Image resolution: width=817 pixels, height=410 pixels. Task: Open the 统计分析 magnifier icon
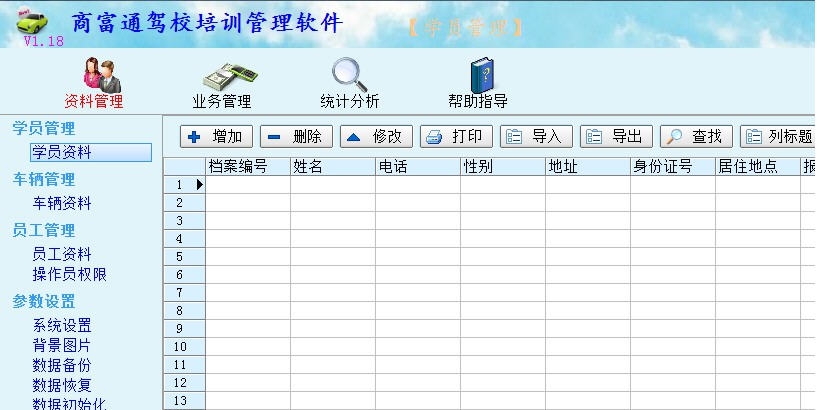(350, 75)
